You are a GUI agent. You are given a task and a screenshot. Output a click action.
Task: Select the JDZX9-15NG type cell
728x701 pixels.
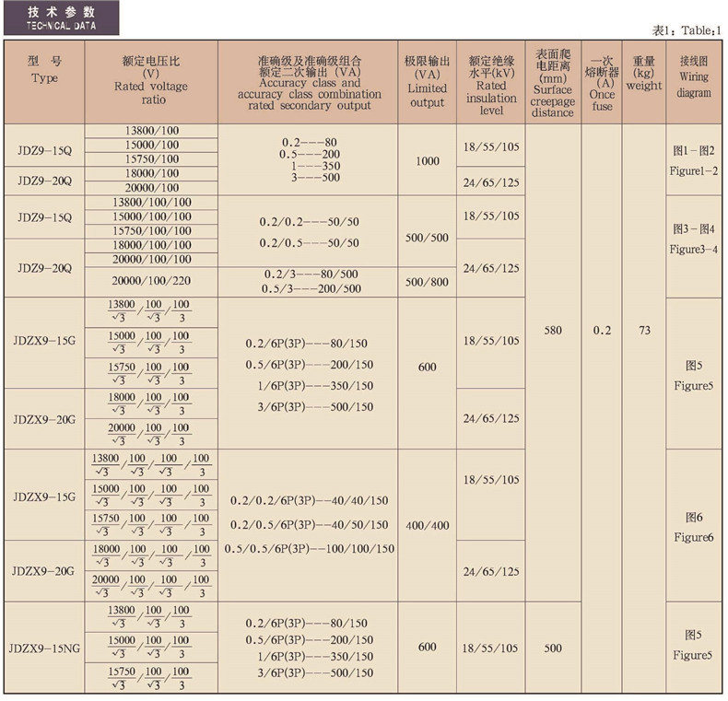44,648
